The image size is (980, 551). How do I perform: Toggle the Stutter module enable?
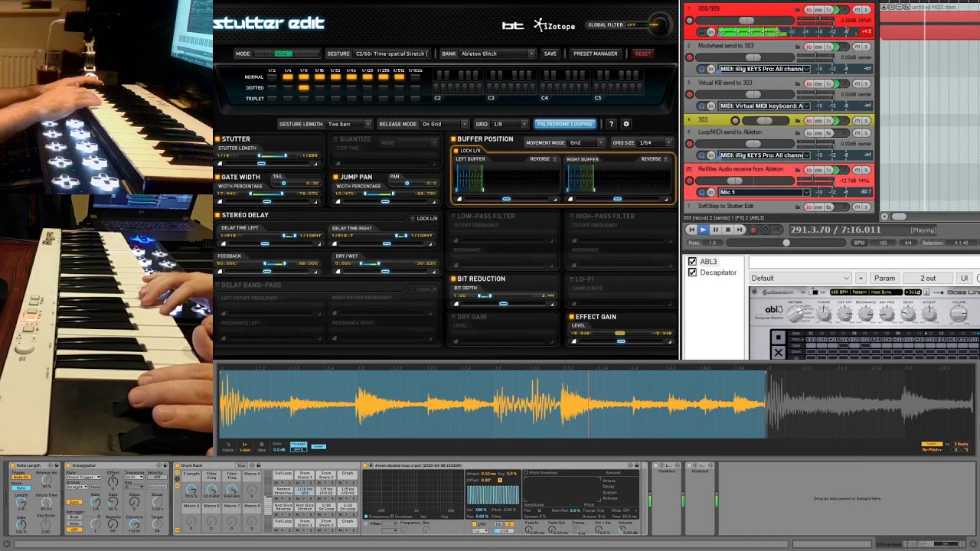pos(217,139)
